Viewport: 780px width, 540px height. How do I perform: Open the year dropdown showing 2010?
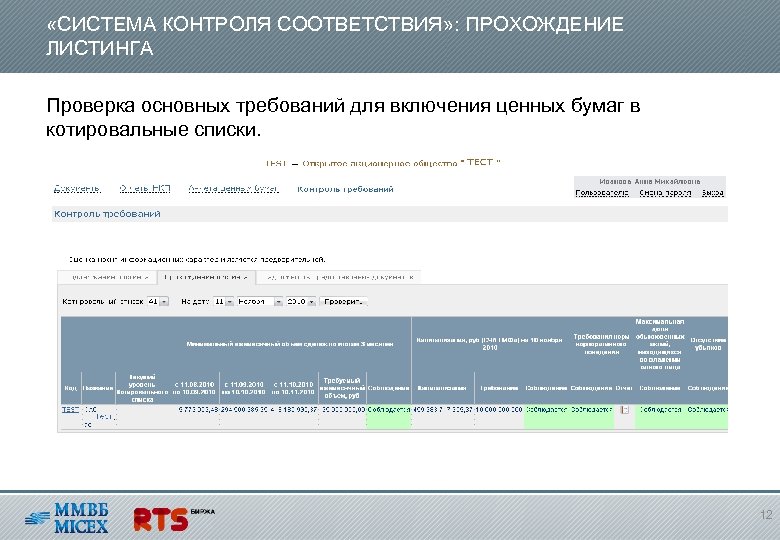301,301
